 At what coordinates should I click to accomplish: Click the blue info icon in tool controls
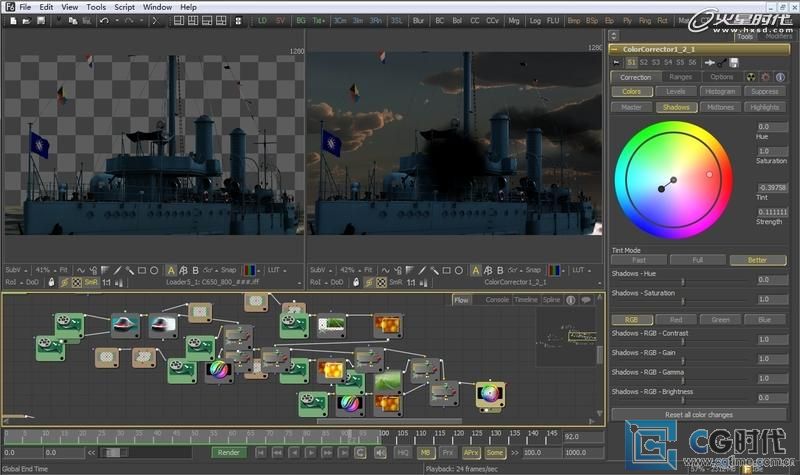click(x=780, y=77)
